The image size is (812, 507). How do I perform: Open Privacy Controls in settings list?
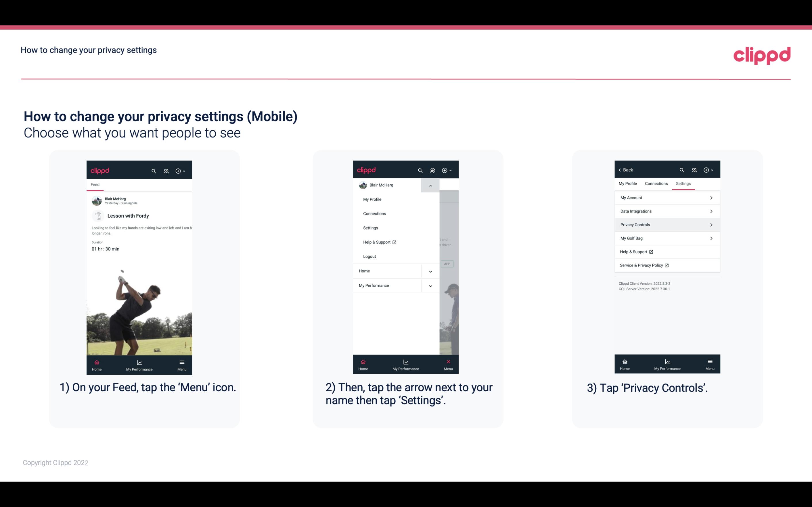pos(667,224)
